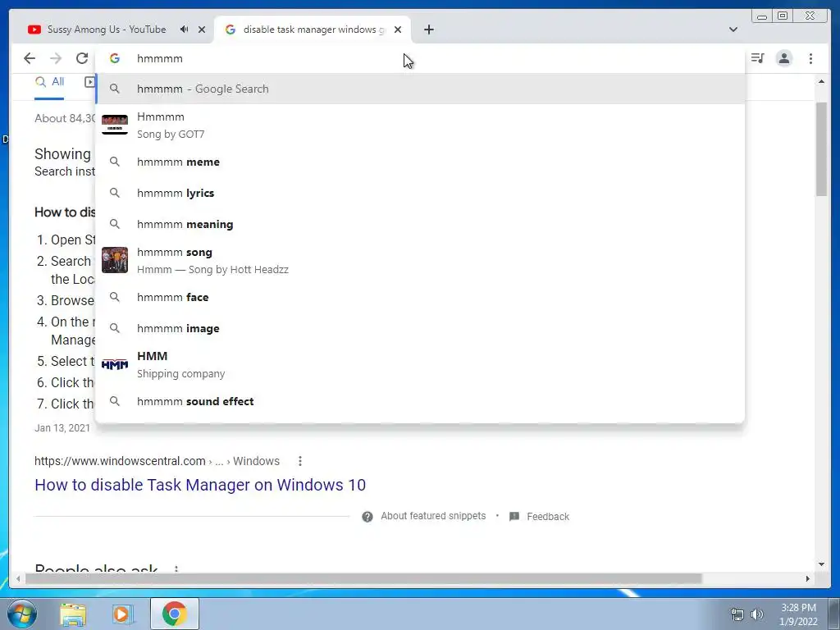The height and width of the screenshot is (630, 840).
Task: Select HMM Shipping company suggestion
Action: click(420, 364)
